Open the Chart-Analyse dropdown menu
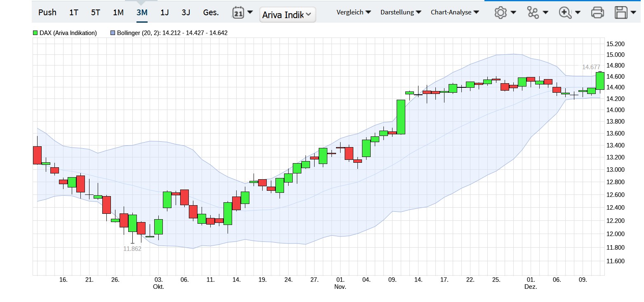The width and height of the screenshot is (644, 302). (455, 12)
